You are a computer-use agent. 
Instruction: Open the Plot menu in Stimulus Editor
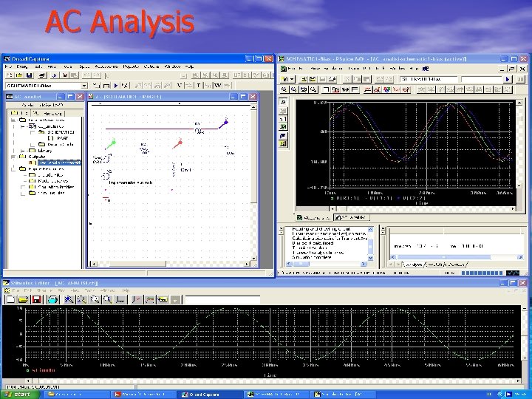[62, 291]
